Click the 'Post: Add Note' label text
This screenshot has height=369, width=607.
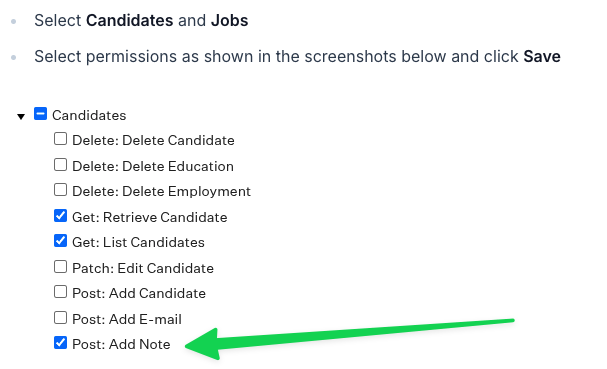pyautogui.click(x=121, y=344)
